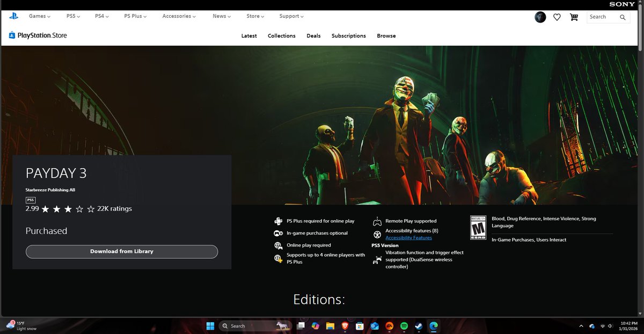Show hidden system tray icons

[581, 326]
